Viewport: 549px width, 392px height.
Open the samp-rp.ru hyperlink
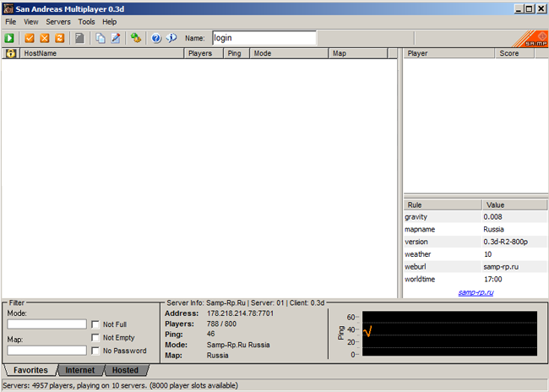pyautogui.click(x=476, y=292)
